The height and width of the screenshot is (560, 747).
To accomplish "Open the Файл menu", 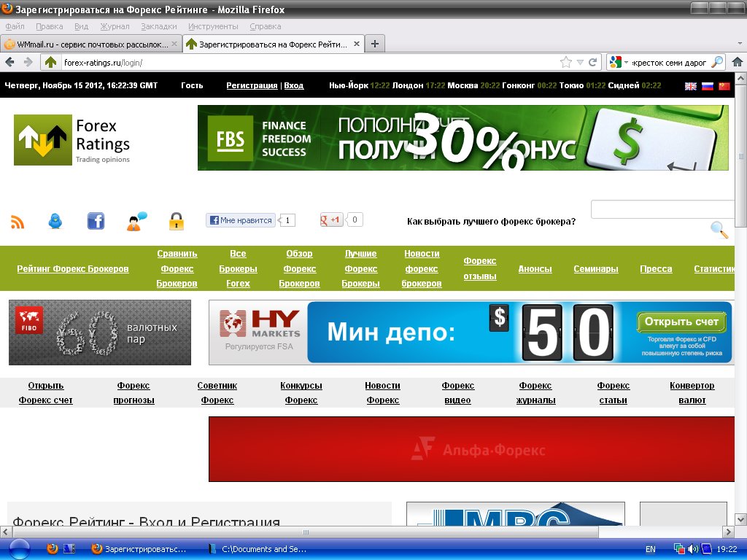I will tap(15, 26).
